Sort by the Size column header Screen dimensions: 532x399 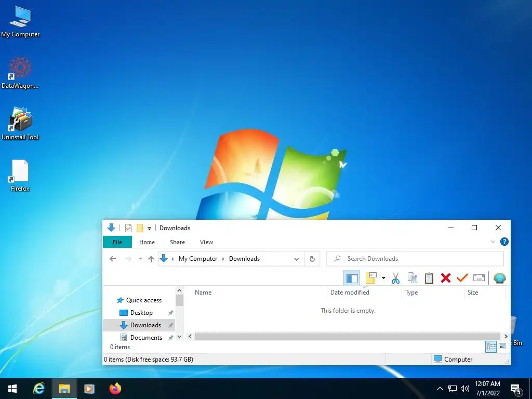[x=473, y=292]
